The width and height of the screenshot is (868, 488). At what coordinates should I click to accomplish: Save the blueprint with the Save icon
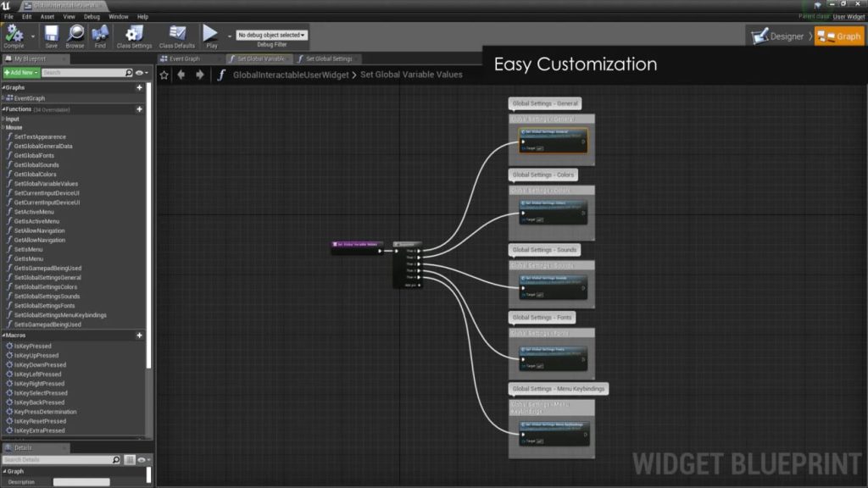[x=52, y=36]
